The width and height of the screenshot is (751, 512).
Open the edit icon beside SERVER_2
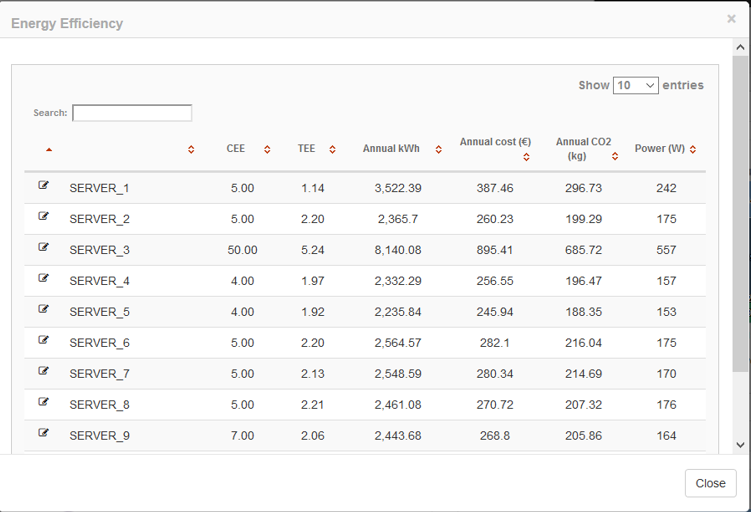[43, 216]
